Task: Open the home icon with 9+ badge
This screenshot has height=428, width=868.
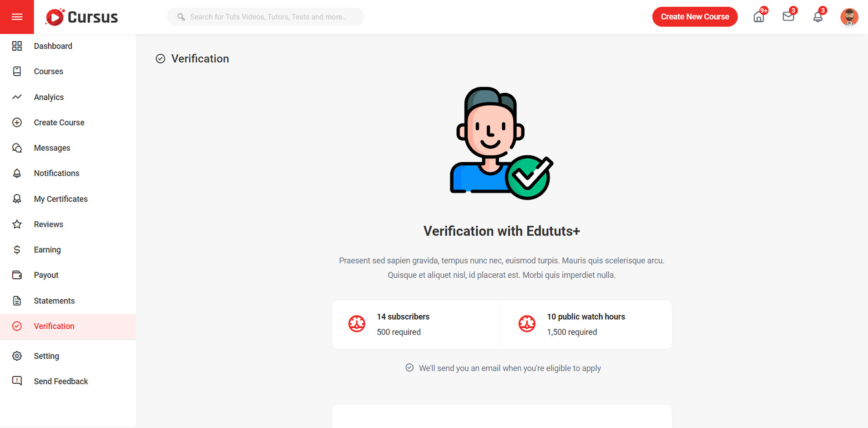Action: point(758,17)
